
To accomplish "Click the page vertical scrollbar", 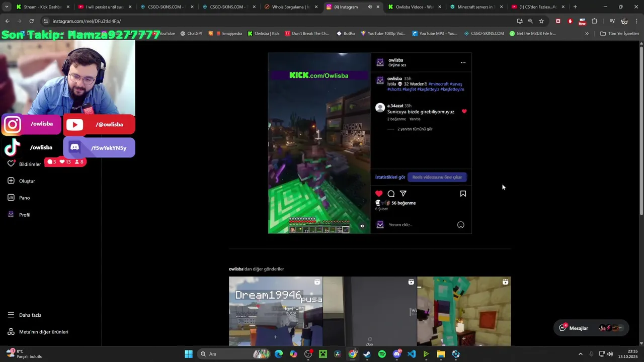I will 641,131.
